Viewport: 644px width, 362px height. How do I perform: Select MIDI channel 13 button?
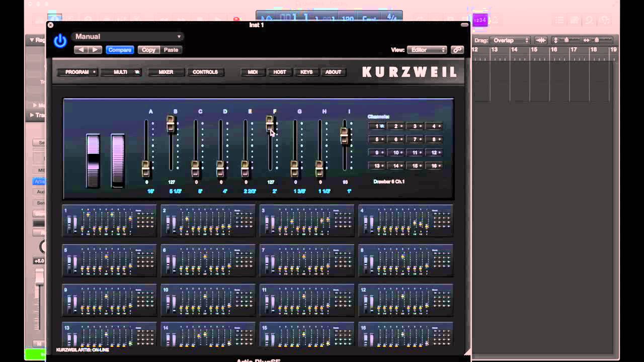(x=377, y=165)
